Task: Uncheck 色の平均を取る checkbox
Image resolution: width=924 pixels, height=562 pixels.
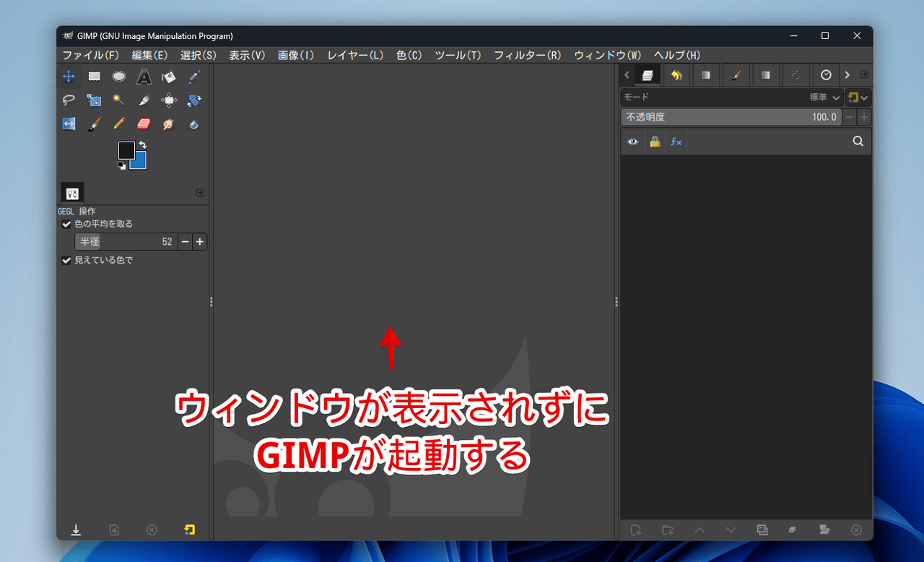Action: (x=66, y=224)
